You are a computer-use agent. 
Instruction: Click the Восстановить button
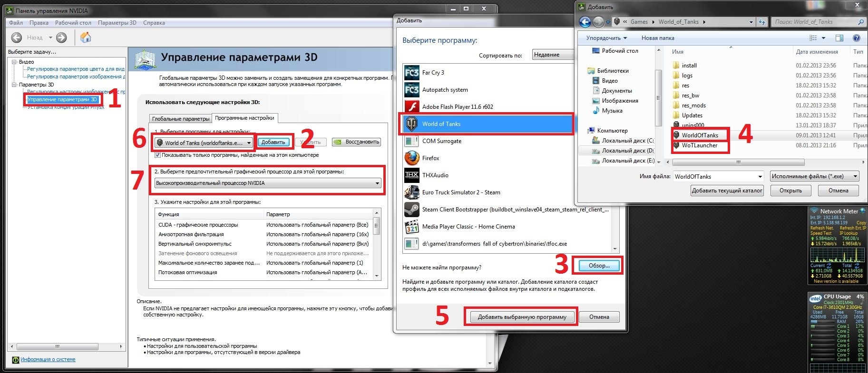pyautogui.click(x=356, y=142)
